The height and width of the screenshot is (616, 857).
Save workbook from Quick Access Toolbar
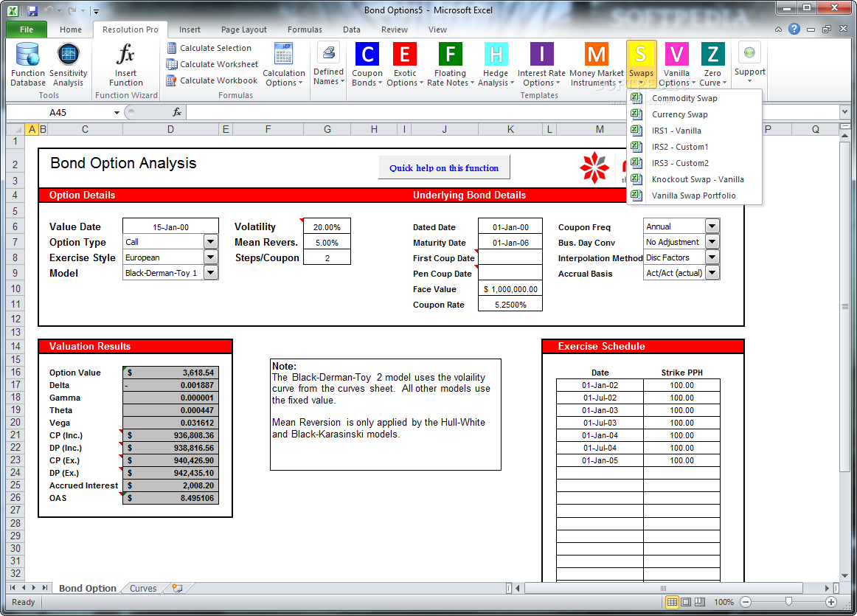(32, 10)
